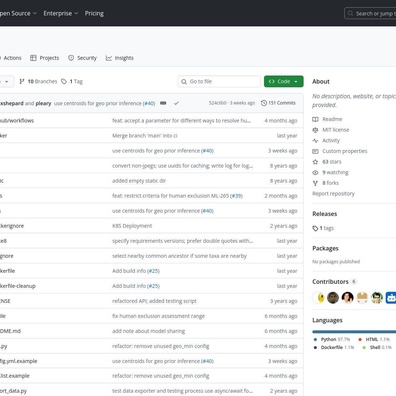
Task: Click the Go to file search box
Action: 219,81
